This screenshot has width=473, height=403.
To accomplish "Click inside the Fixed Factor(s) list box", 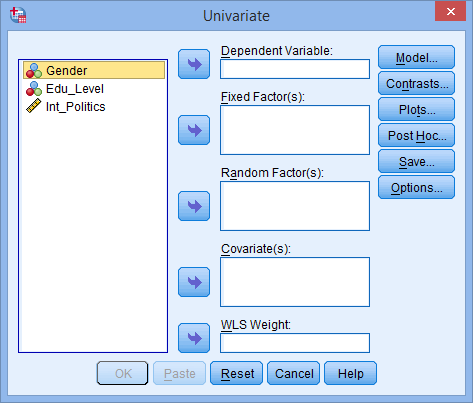I will 295,130.
